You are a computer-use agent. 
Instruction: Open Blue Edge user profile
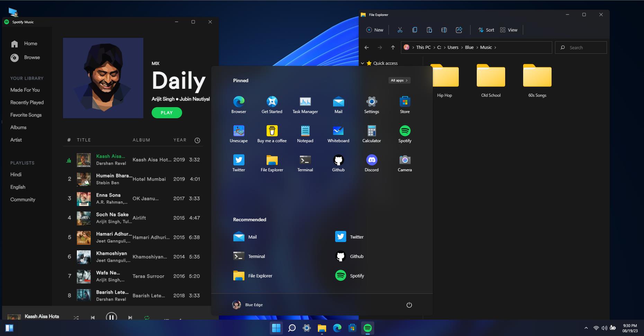pyautogui.click(x=247, y=305)
